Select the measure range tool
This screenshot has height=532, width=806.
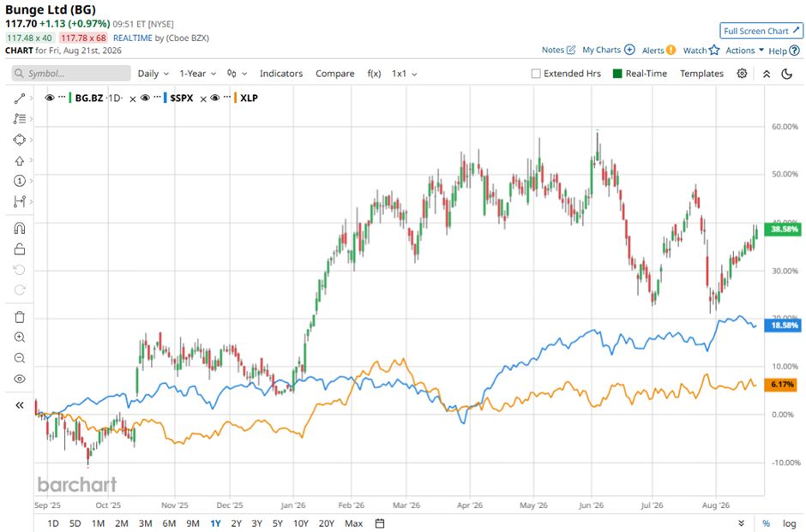point(20,201)
